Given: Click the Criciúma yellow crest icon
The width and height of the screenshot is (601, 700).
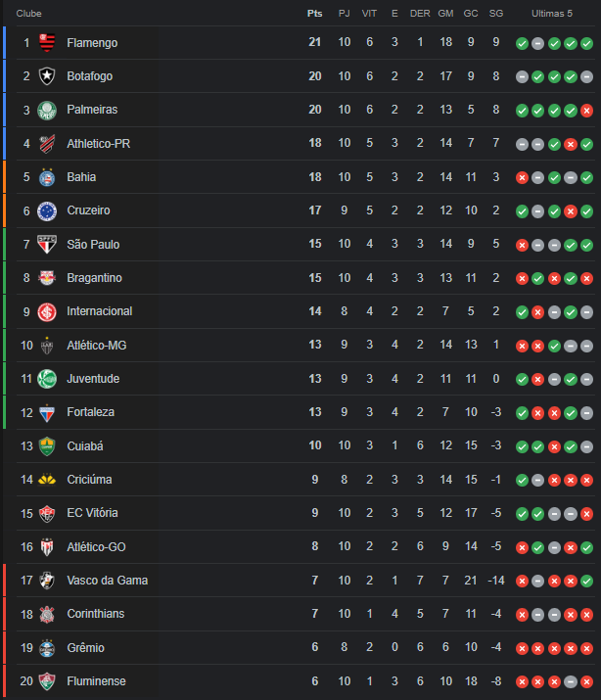Looking at the screenshot, I should [47, 480].
